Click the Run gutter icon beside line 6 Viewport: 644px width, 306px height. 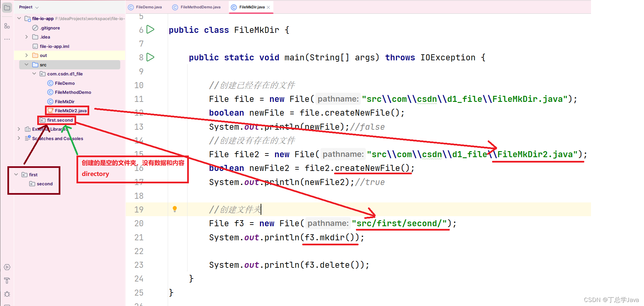click(150, 29)
